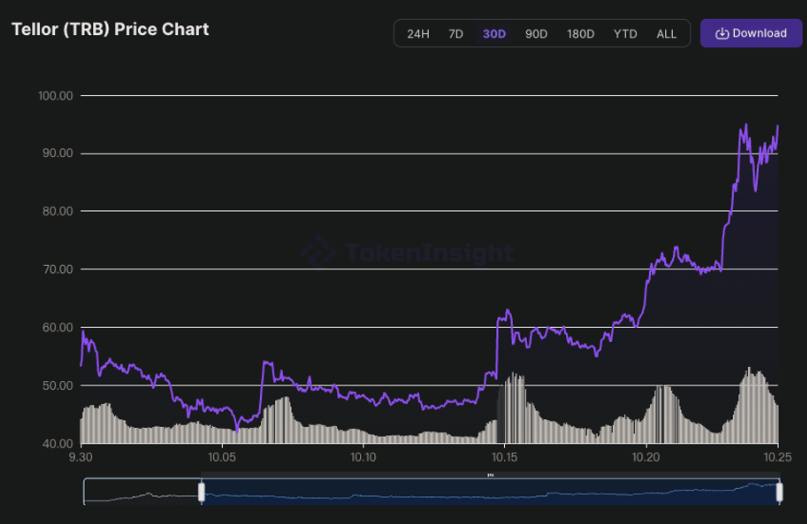The width and height of the screenshot is (807, 524).
Task: Click the 70.00 price axis label
Action: tap(55, 269)
